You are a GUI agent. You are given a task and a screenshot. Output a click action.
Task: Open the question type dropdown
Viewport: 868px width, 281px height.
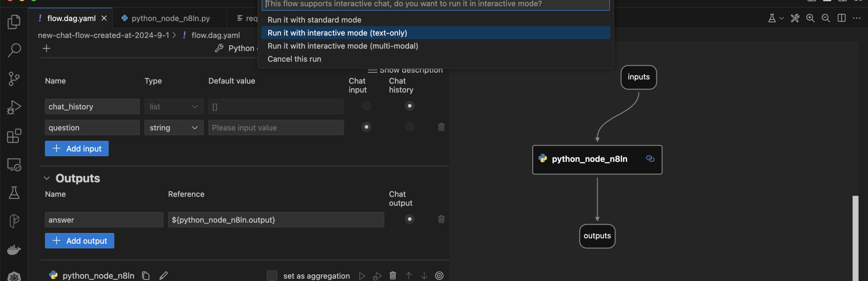coord(174,128)
